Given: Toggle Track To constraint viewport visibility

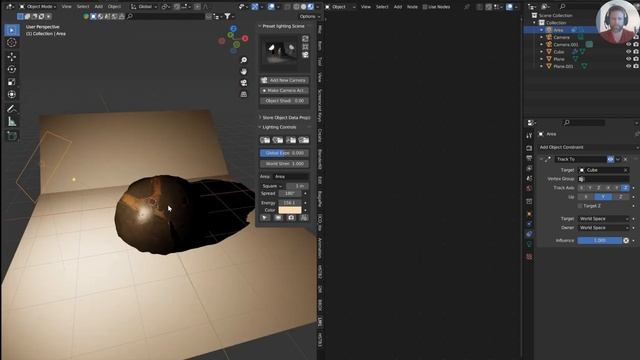Looking at the screenshot, I should pos(610,159).
